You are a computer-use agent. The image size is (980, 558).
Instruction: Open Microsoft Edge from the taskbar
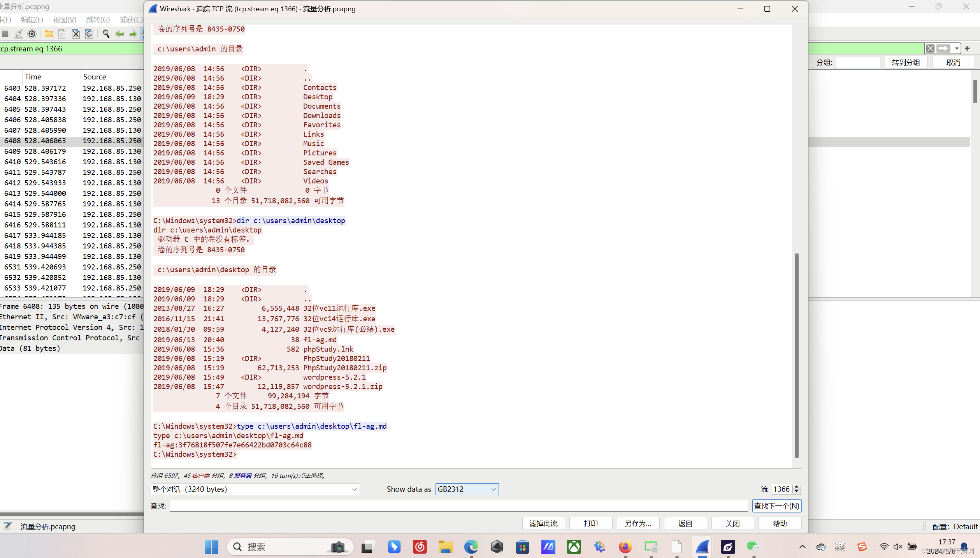[471, 547]
